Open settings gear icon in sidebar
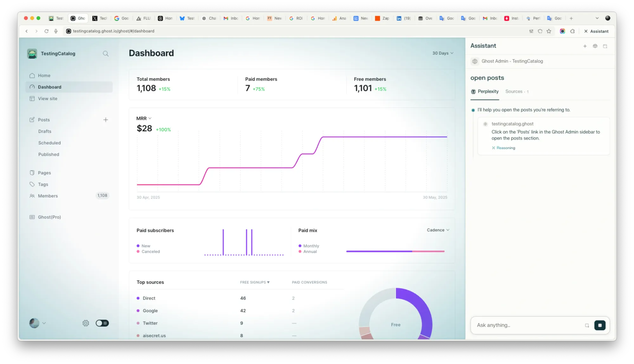The width and height of the screenshot is (634, 364). [x=86, y=323]
